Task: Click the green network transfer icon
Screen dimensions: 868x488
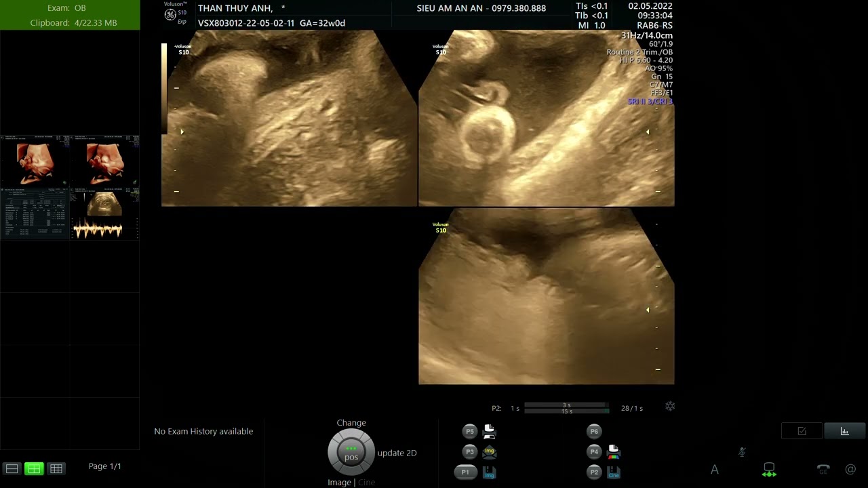Action: (769, 470)
